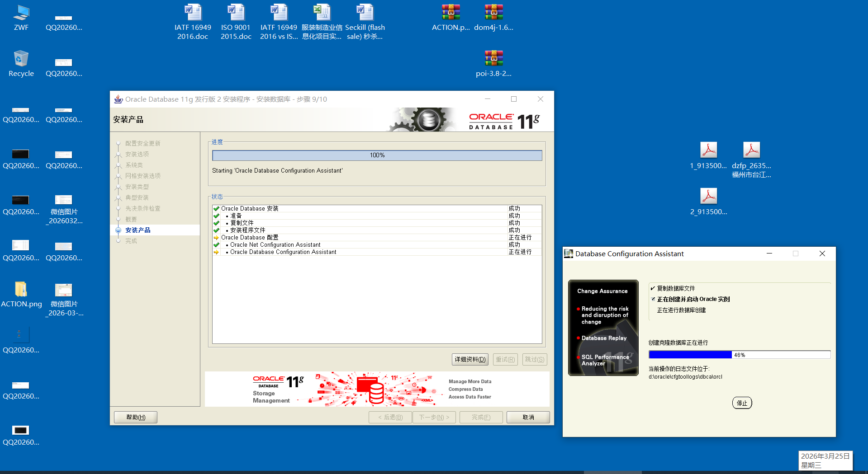Click the 重试(R) retry button
The width and height of the screenshot is (868, 474).
point(505,359)
